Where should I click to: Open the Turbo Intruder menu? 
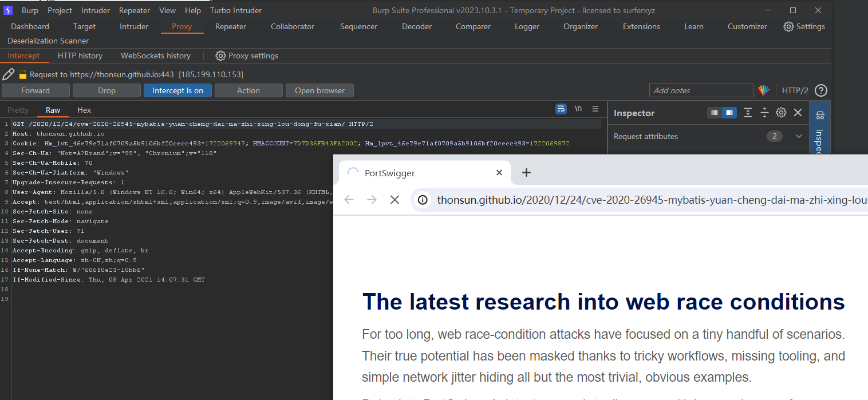pyautogui.click(x=236, y=10)
